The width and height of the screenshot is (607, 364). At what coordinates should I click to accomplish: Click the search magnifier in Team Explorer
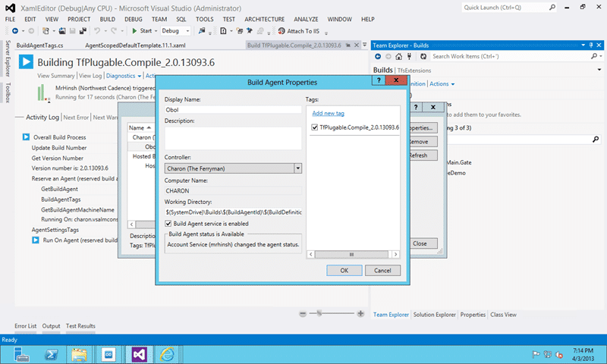[x=594, y=56]
